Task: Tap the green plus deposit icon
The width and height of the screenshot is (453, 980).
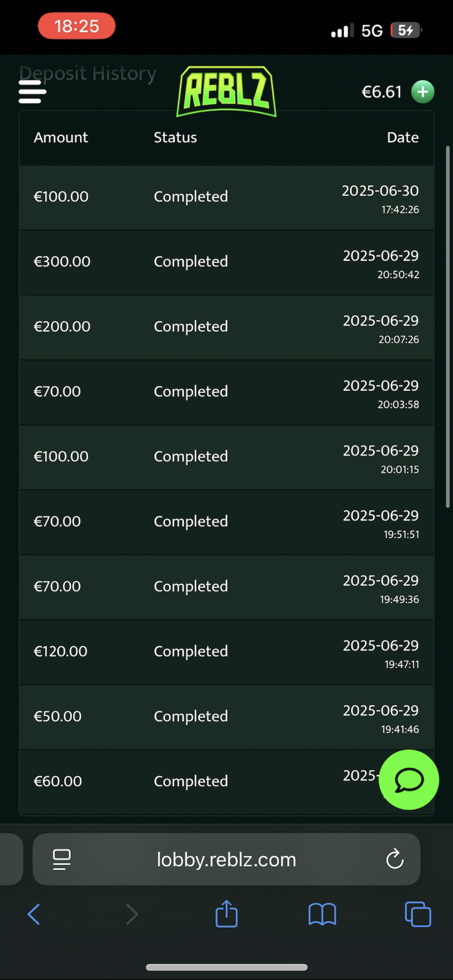Action: [422, 92]
